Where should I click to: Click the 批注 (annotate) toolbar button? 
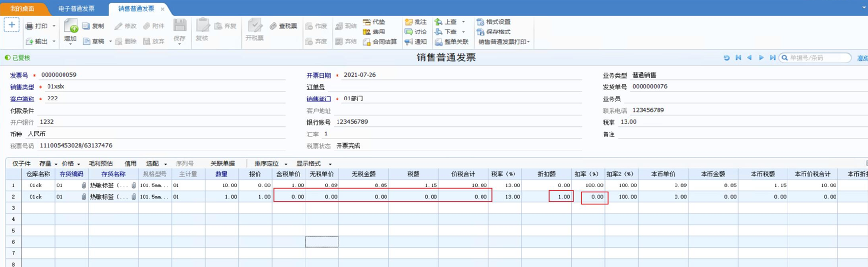click(416, 22)
